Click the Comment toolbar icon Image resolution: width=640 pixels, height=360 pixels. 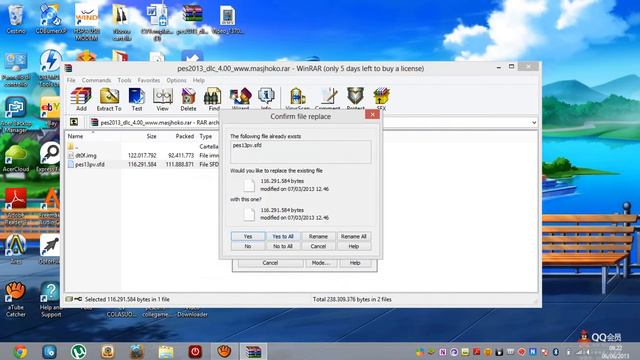pos(327,99)
